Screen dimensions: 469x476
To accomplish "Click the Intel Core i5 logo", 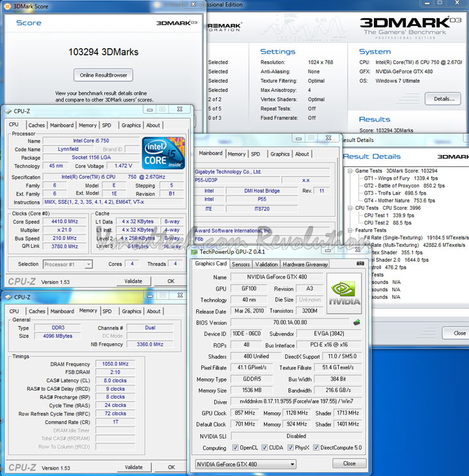I will pyautogui.click(x=163, y=153).
